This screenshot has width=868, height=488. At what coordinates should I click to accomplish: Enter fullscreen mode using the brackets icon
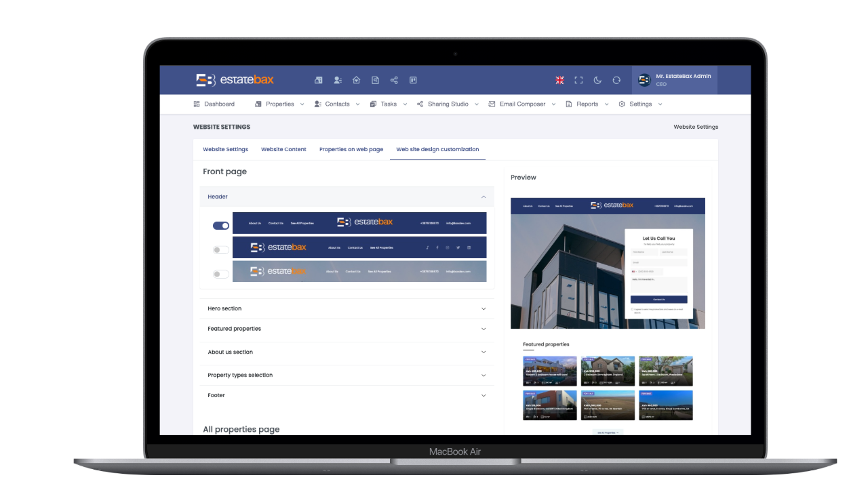(578, 80)
